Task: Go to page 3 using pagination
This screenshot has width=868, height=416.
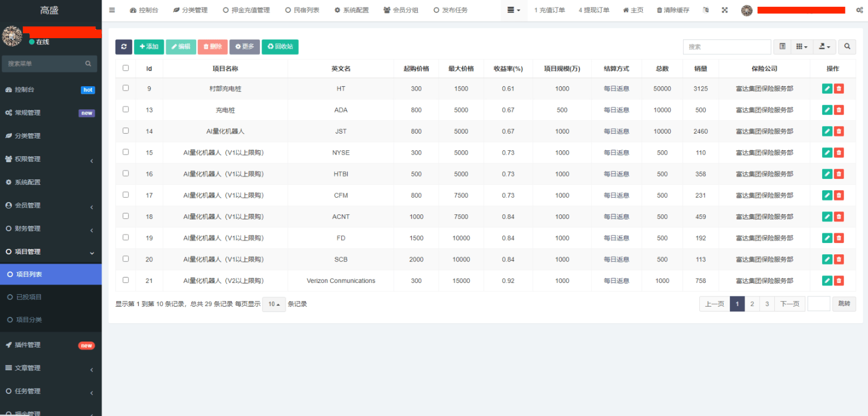Action: (767, 304)
